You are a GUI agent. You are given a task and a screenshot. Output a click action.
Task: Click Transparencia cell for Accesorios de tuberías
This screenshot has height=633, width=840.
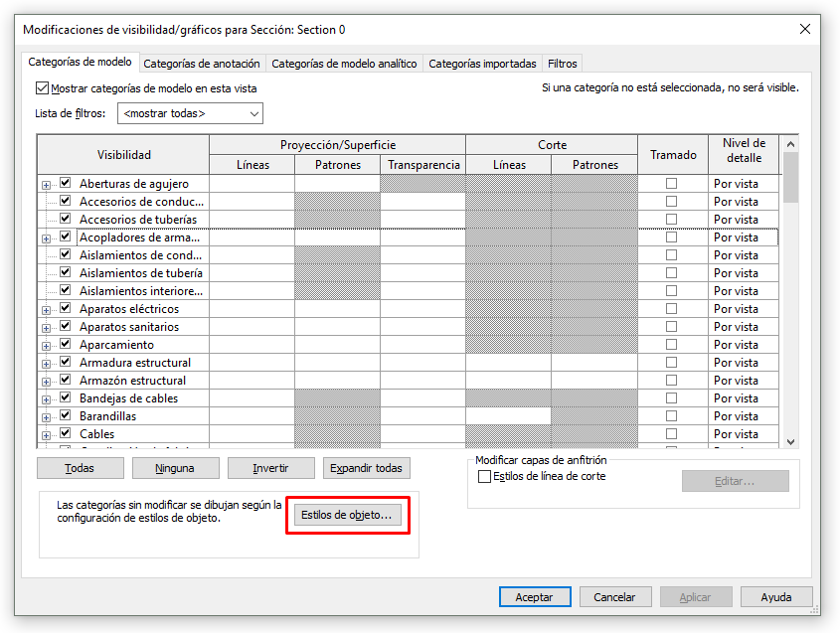[422, 219]
